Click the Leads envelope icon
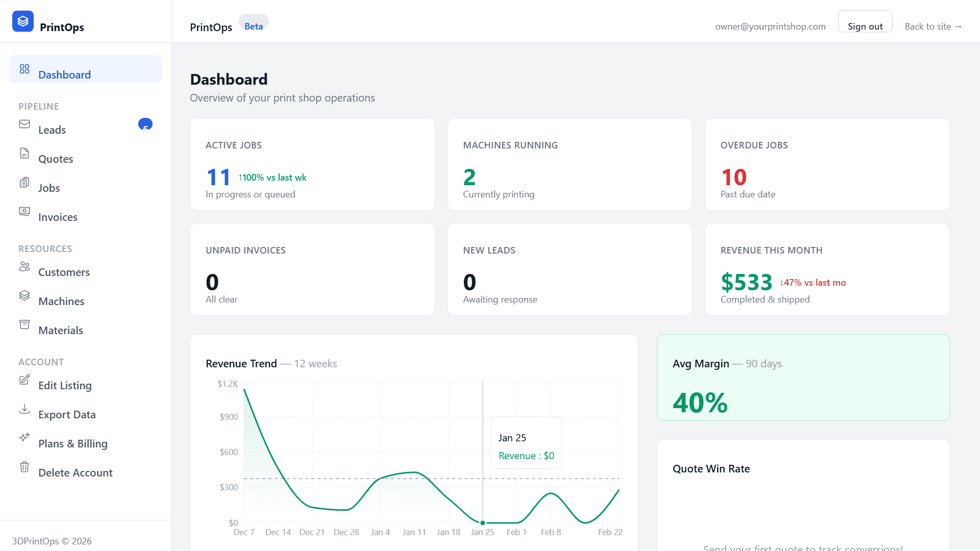This screenshot has height=551, width=980. click(x=24, y=124)
